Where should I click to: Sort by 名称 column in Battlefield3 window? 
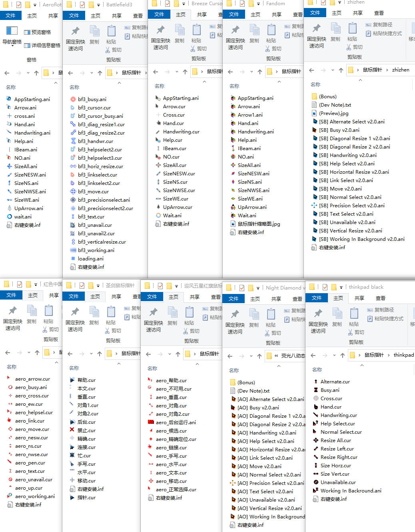coord(74,87)
